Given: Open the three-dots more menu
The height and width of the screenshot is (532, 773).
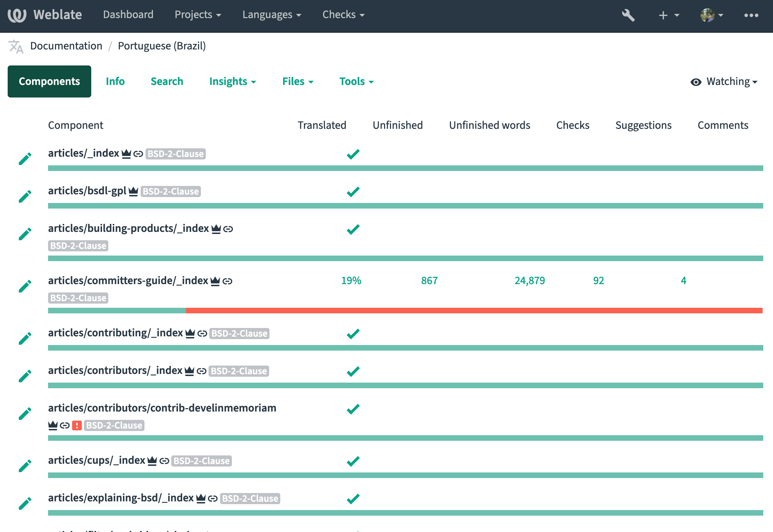Looking at the screenshot, I should coord(751,15).
